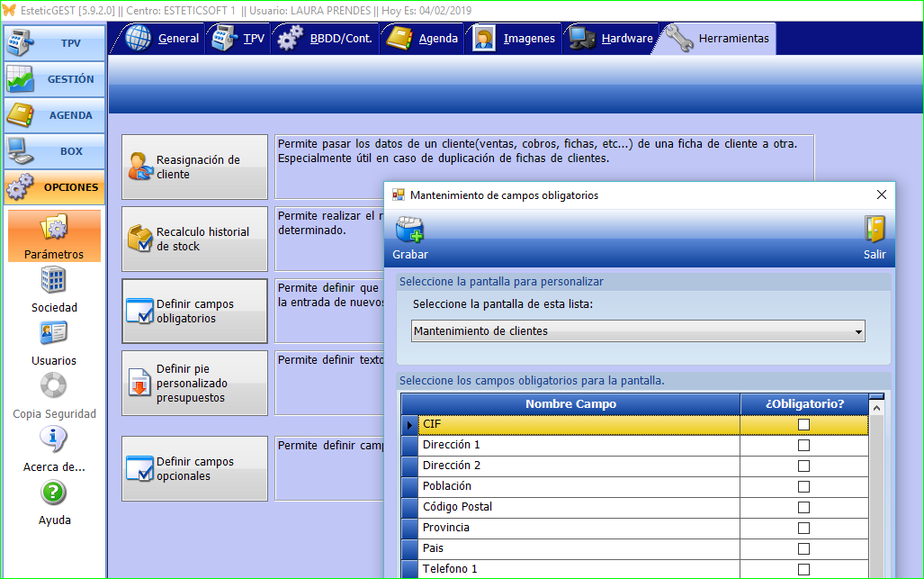
Task: Expand the GESTIÓN sidebar section
Action: [x=54, y=79]
